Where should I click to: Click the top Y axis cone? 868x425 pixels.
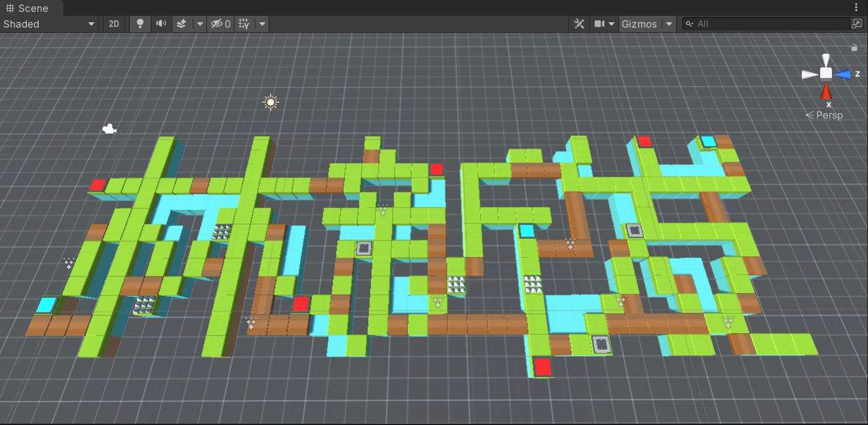point(827,60)
